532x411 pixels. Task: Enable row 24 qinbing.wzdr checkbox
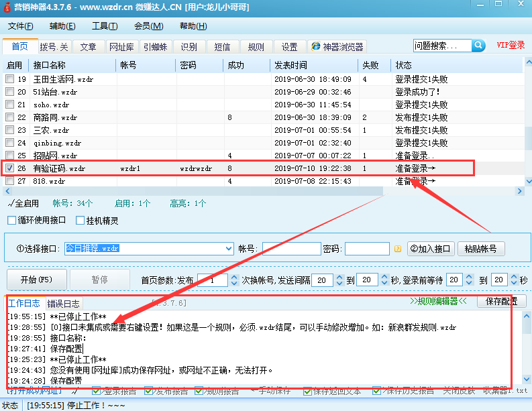10,142
